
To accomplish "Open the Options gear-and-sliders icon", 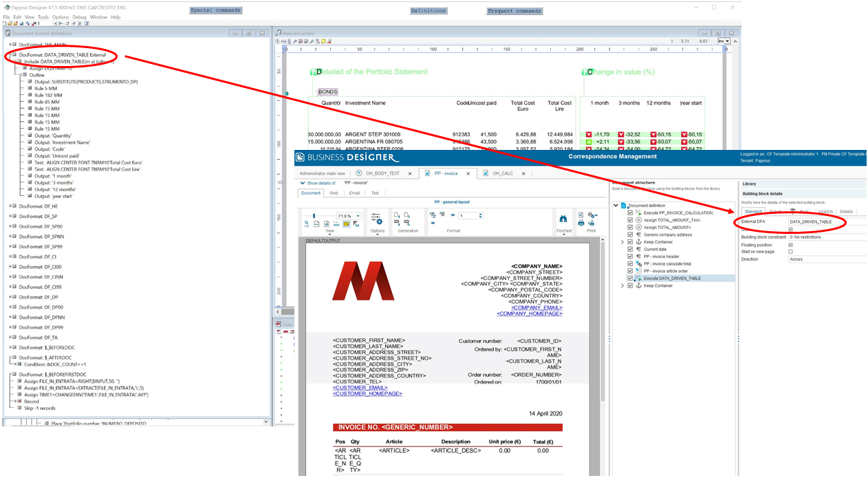I will click(377, 219).
